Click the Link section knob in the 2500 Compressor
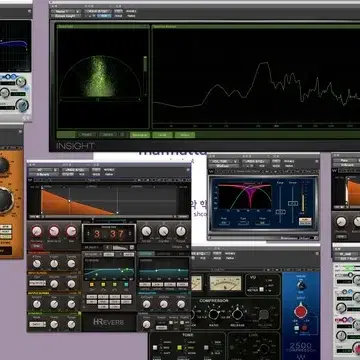The width and height of the screenshot is (360, 360). (264, 349)
